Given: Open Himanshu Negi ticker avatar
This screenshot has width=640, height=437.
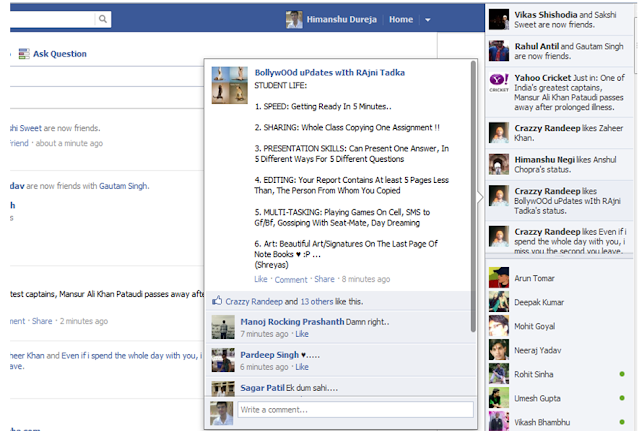Looking at the screenshot, I should [x=499, y=164].
